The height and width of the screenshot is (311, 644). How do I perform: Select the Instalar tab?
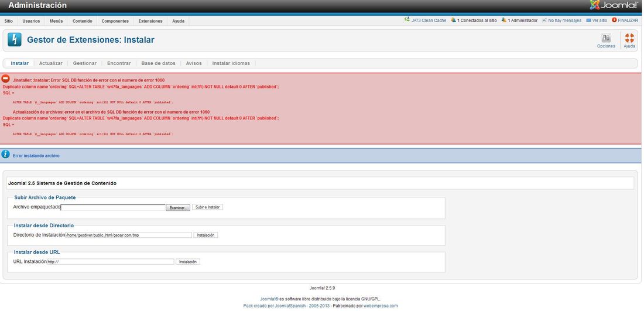click(x=20, y=63)
